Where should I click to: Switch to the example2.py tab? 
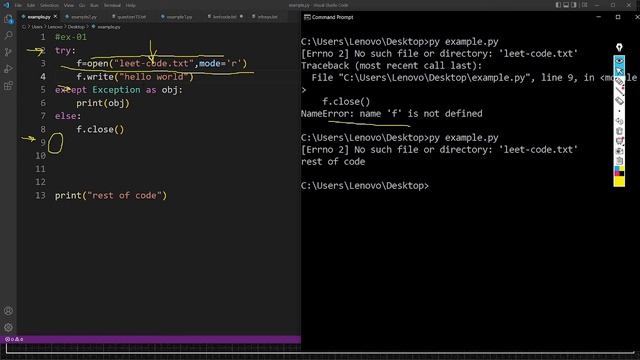click(x=84, y=17)
